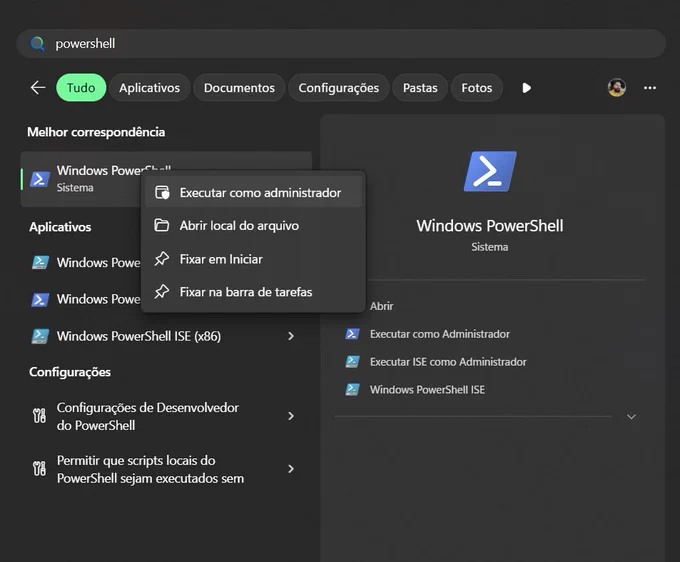This screenshot has width=680, height=562.
Task: Click the search magnifier icon
Action: [x=38, y=43]
